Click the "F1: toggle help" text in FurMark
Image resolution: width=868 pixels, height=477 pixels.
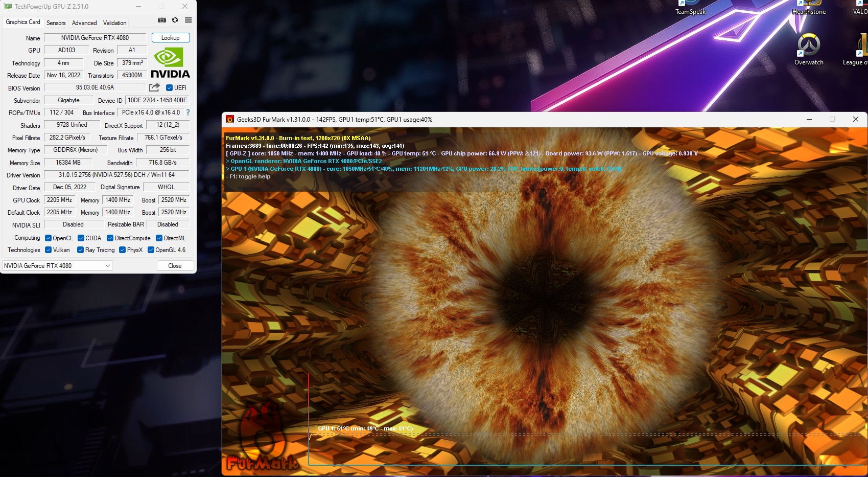(250, 176)
